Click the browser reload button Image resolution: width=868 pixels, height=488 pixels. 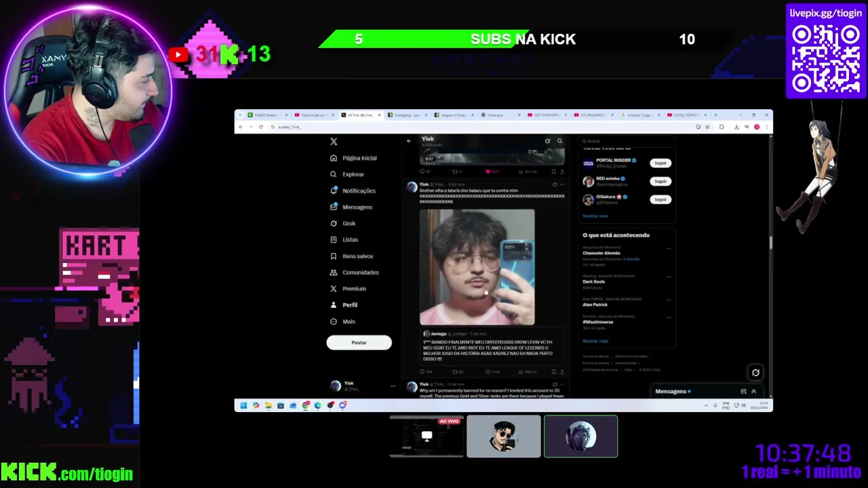pyautogui.click(x=260, y=127)
